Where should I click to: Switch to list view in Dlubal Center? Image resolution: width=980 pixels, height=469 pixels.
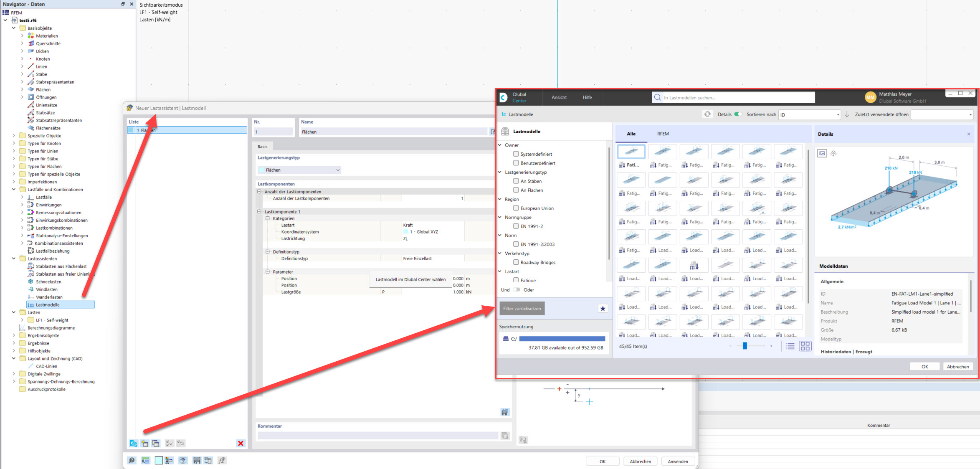click(790, 346)
